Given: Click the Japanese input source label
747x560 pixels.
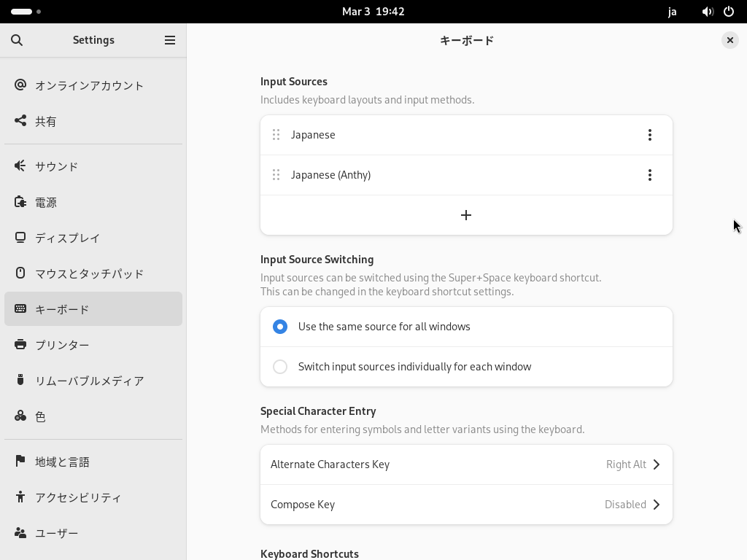Looking at the screenshot, I should 313,135.
